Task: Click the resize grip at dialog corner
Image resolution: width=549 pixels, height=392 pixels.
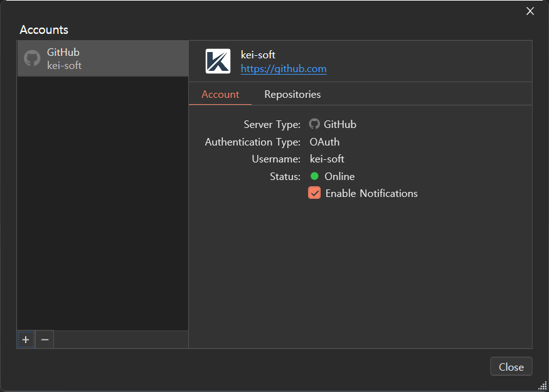Action: click(x=542, y=386)
